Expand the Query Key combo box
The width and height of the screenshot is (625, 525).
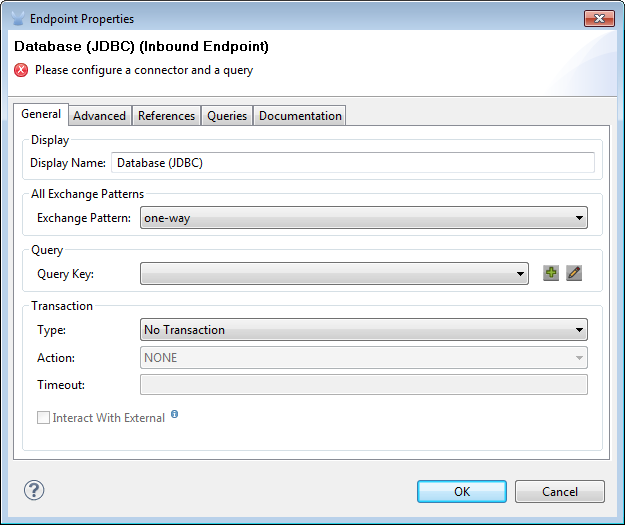pyautogui.click(x=334, y=274)
